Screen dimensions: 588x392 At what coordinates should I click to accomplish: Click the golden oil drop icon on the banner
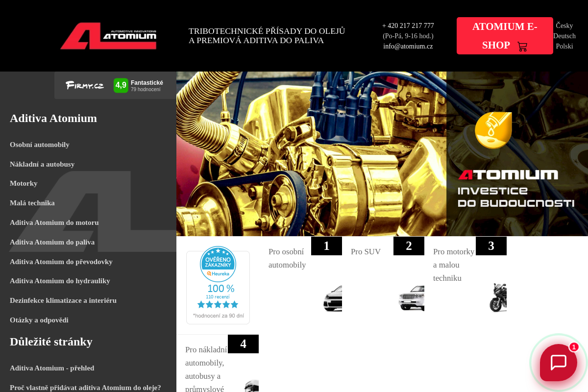click(493, 130)
